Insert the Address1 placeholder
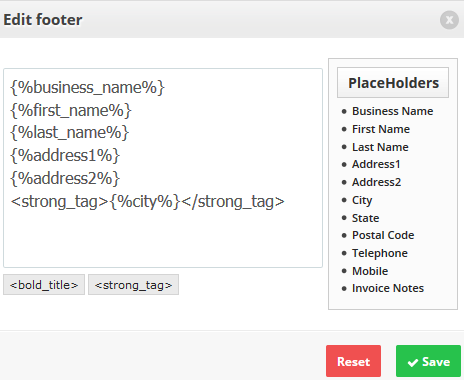The height and width of the screenshot is (380, 464). click(376, 164)
